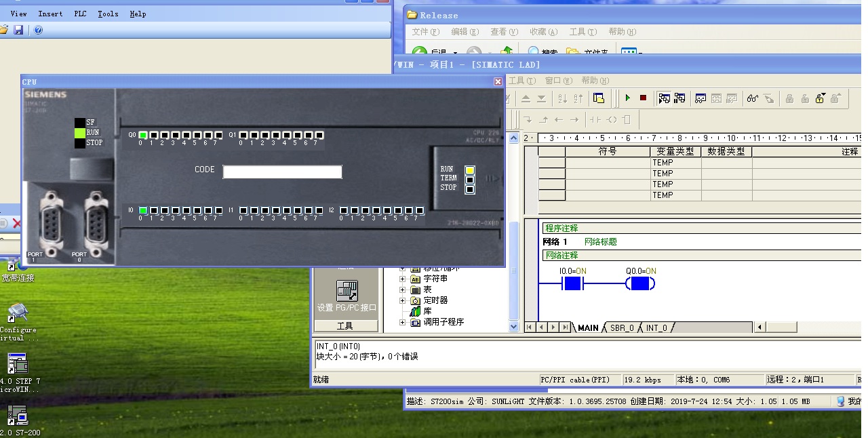Click the Set PG/PC Interface icon
This screenshot has width=868, height=438.
pos(347,296)
